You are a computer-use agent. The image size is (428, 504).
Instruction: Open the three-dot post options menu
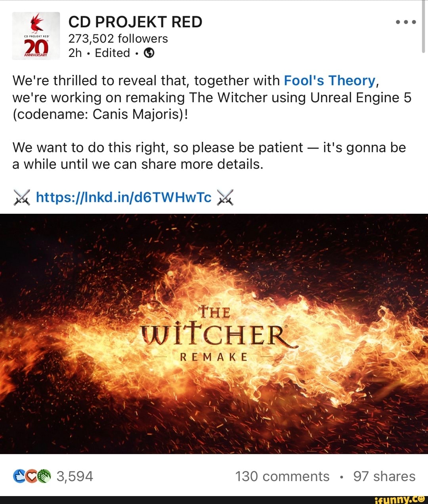(x=406, y=22)
